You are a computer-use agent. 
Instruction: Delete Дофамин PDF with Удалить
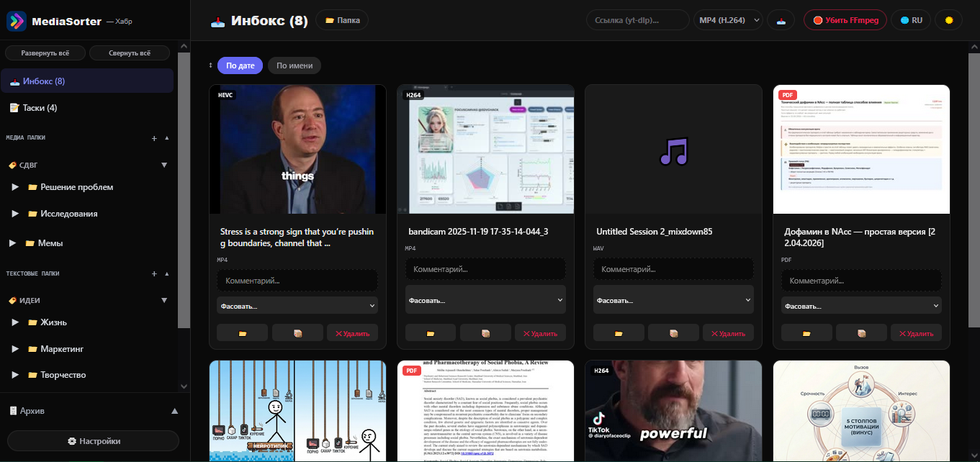point(916,333)
